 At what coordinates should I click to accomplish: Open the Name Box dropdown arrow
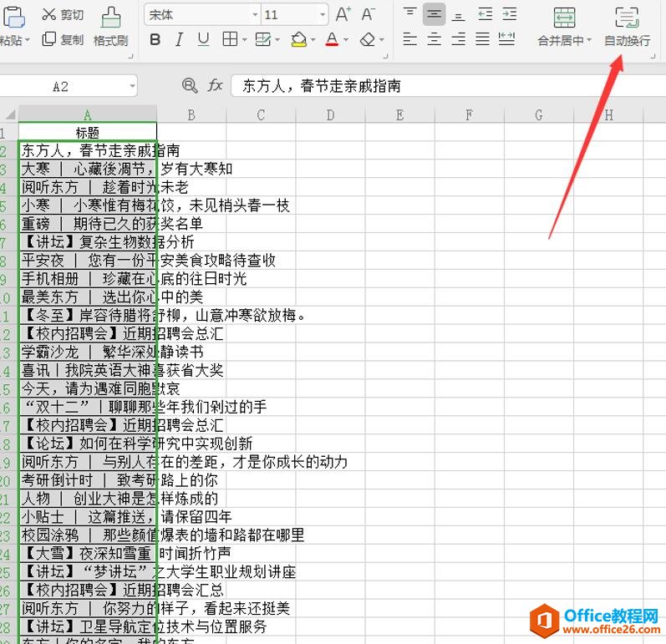click(x=132, y=86)
